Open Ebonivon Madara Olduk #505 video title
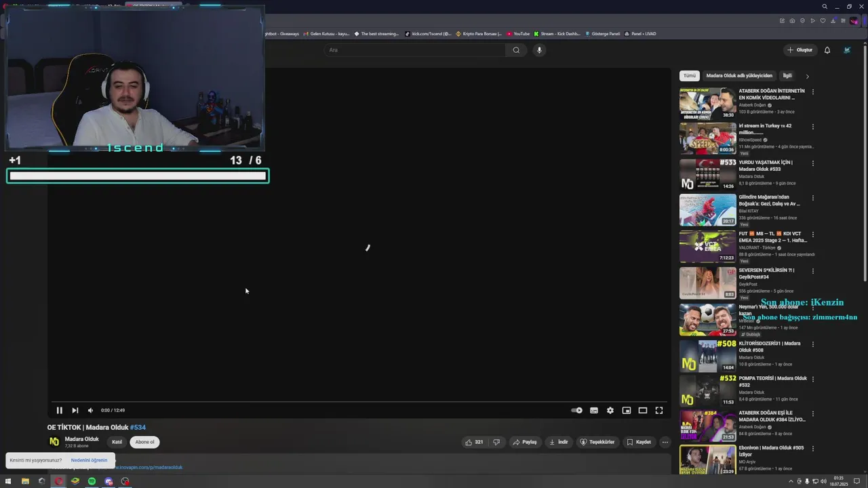868x488 pixels. [x=772, y=451]
